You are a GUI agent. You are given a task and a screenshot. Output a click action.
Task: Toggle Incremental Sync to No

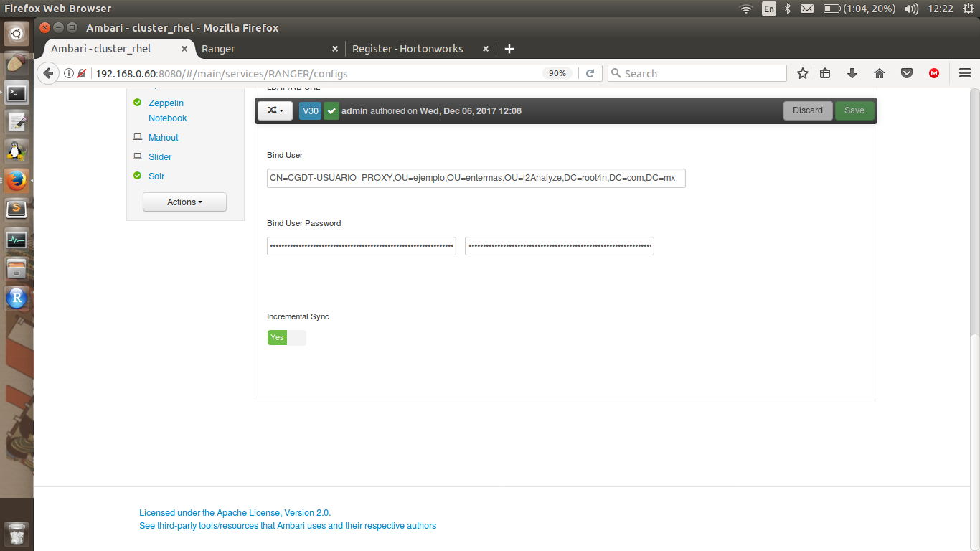296,337
